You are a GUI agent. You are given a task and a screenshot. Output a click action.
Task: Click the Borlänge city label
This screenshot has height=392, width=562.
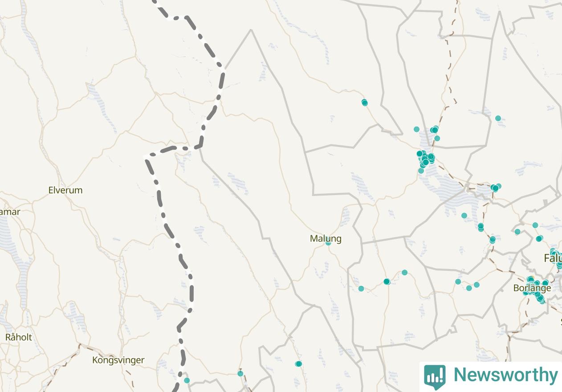pos(532,288)
